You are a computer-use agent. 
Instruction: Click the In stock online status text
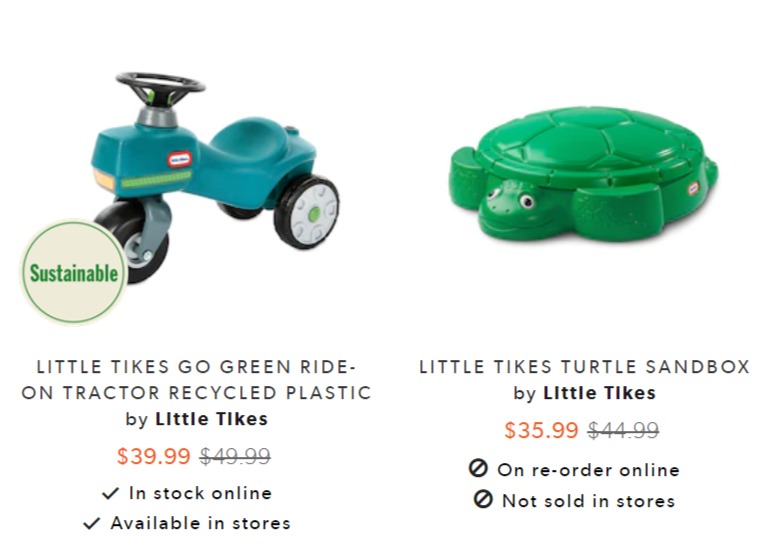point(200,494)
